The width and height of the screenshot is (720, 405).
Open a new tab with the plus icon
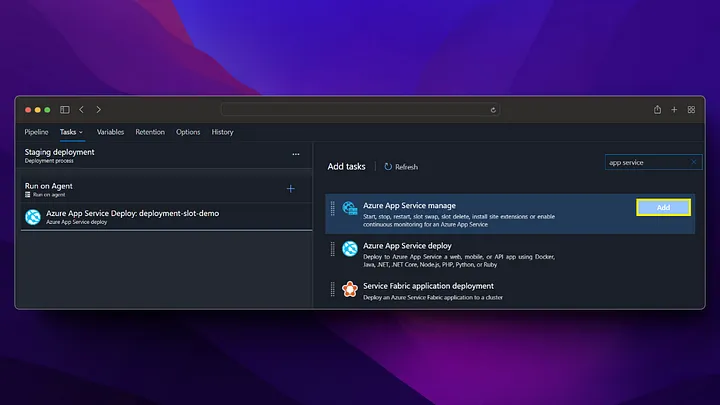coord(674,110)
